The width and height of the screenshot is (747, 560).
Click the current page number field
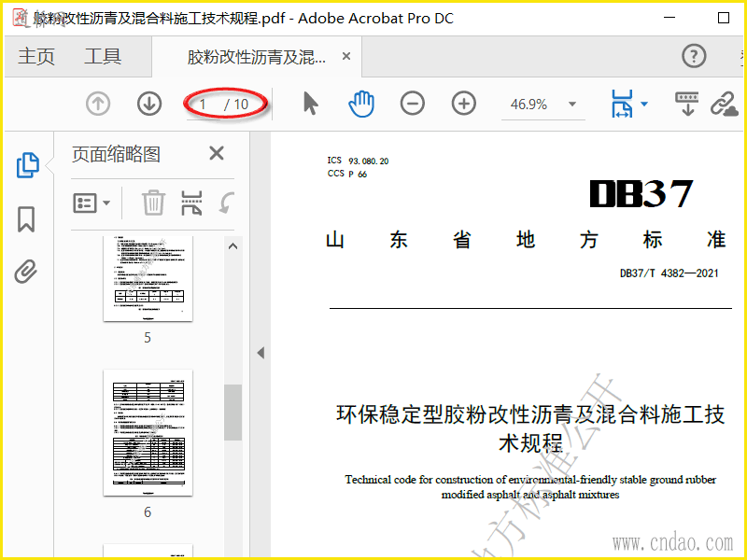tap(203, 104)
